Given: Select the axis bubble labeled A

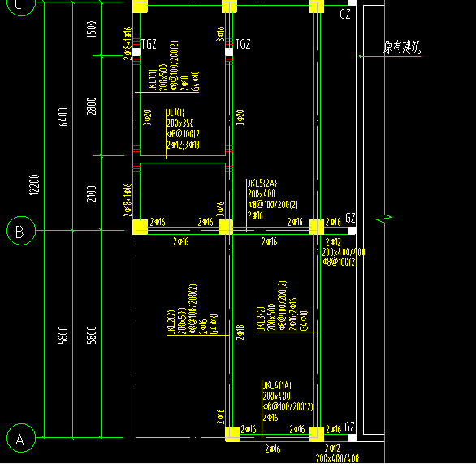Looking at the screenshot, I should coord(21,438).
